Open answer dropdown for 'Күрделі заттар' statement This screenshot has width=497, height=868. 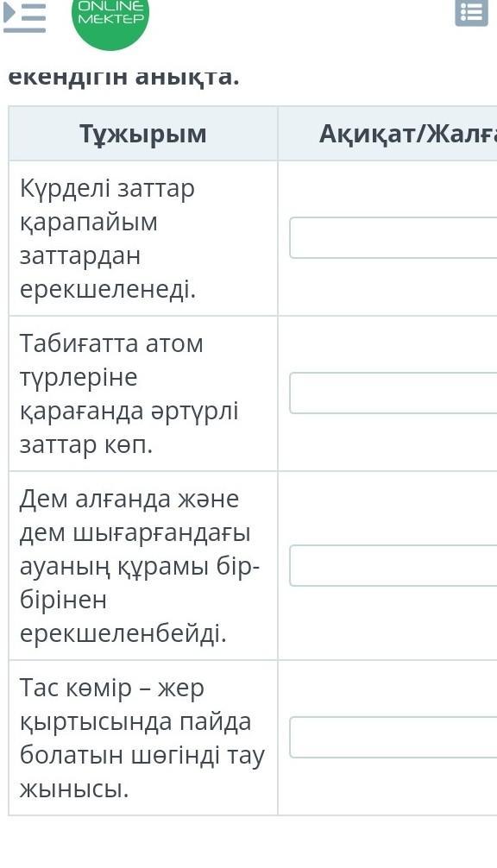click(393, 237)
